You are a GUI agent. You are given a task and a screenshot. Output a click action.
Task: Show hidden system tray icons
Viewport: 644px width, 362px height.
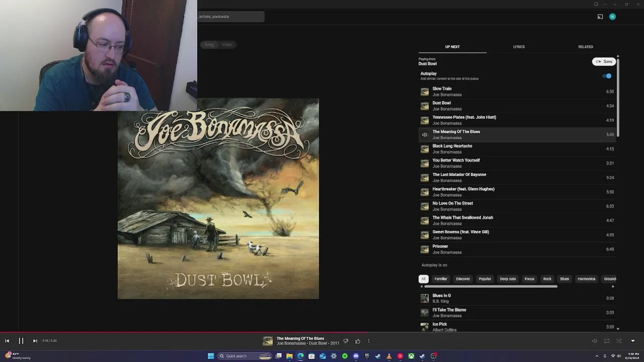598,356
